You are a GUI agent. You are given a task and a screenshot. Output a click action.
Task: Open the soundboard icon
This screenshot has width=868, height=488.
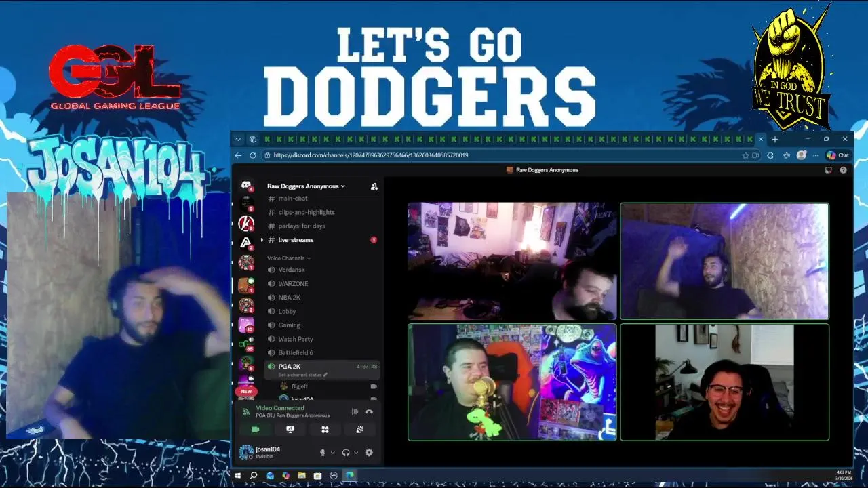tap(359, 430)
